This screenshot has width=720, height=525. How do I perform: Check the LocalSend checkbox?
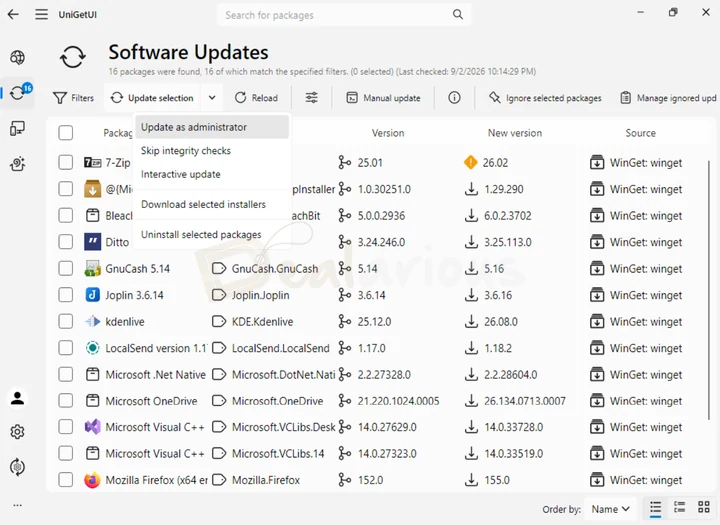(x=66, y=348)
